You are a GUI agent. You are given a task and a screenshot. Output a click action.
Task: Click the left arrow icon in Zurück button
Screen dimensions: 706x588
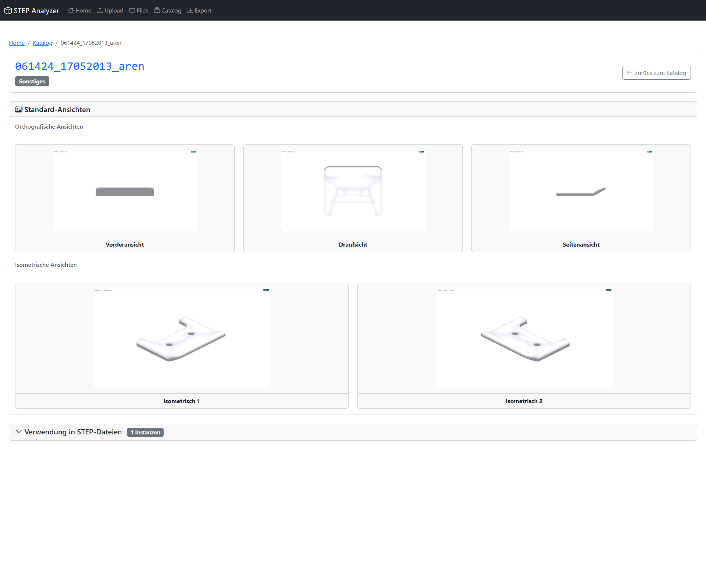click(630, 73)
